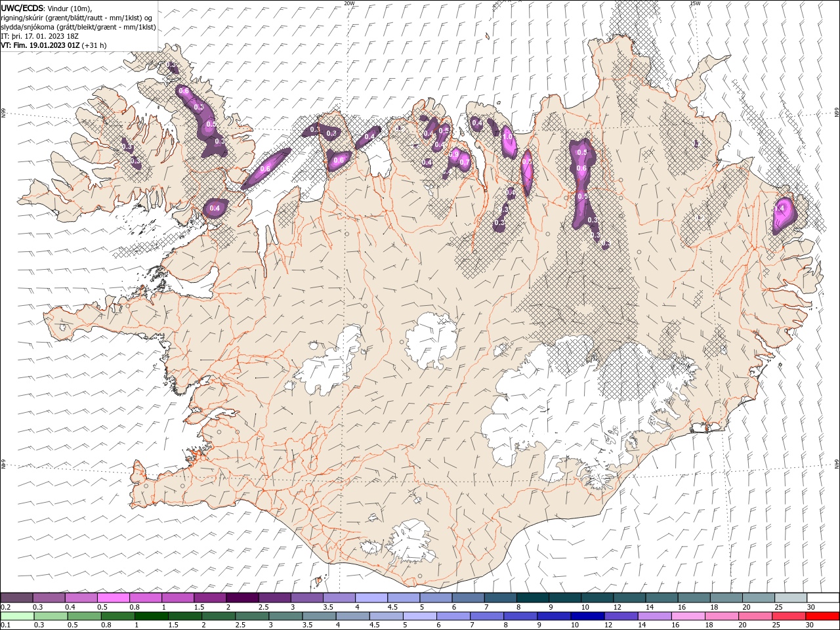This screenshot has height=630, width=840.
Task: Select the pale green 0.1 swatch in the bottom legend row
Action: (x=17, y=616)
